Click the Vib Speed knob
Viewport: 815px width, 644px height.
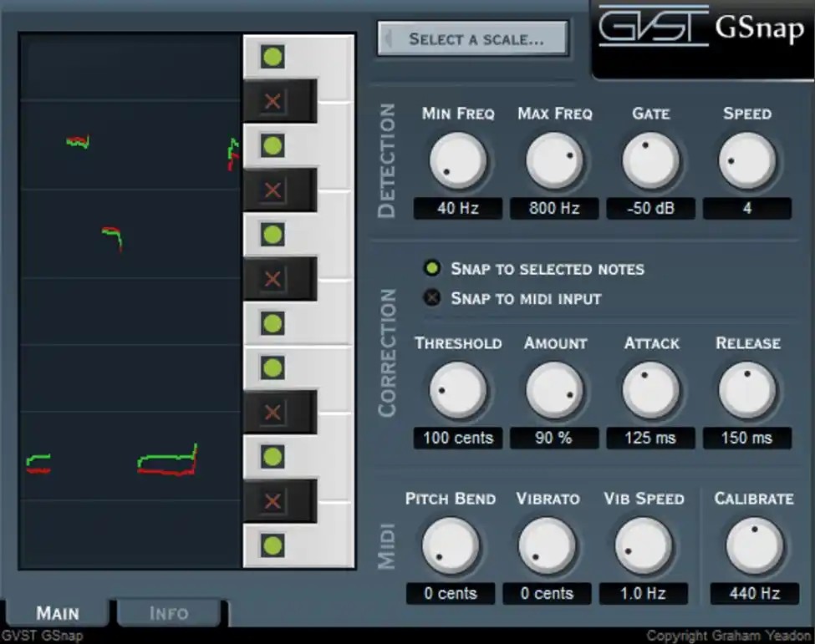(643, 545)
